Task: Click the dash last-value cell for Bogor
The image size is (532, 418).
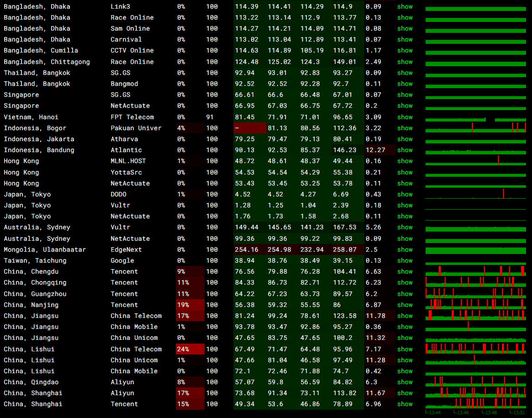Action: coord(250,128)
